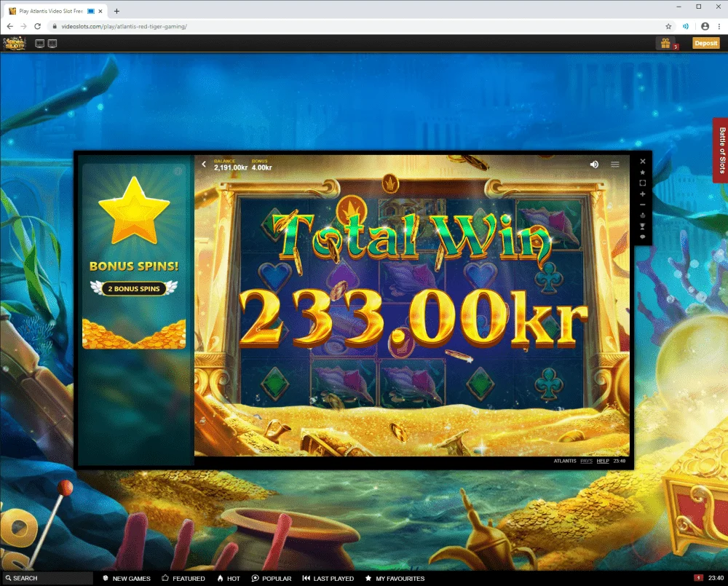Go back in the browser

click(x=10, y=26)
